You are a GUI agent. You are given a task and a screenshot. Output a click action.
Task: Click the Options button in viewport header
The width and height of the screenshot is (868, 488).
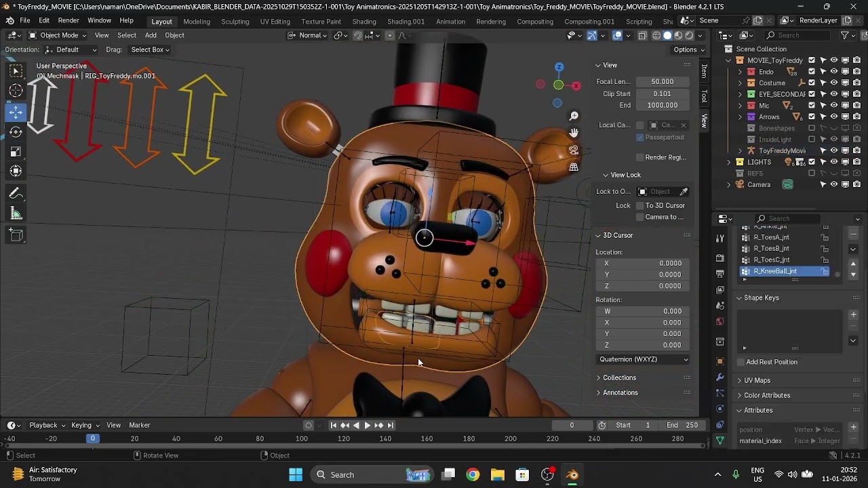(688, 49)
